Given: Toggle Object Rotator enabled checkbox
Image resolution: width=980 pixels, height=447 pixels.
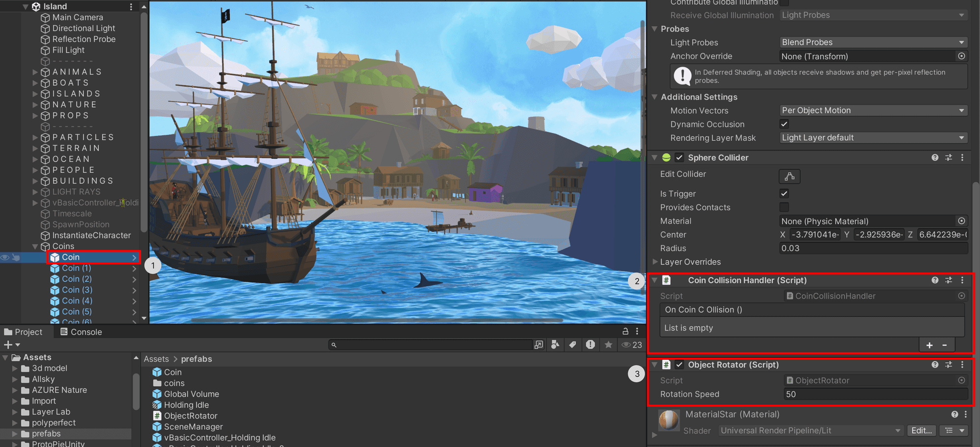Looking at the screenshot, I should (x=679, y=365).
